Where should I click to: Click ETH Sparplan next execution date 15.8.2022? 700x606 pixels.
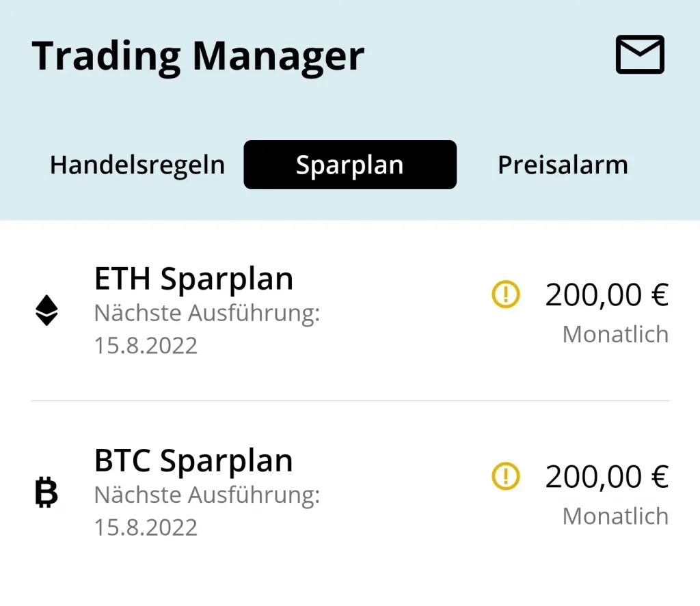point(146,345)
